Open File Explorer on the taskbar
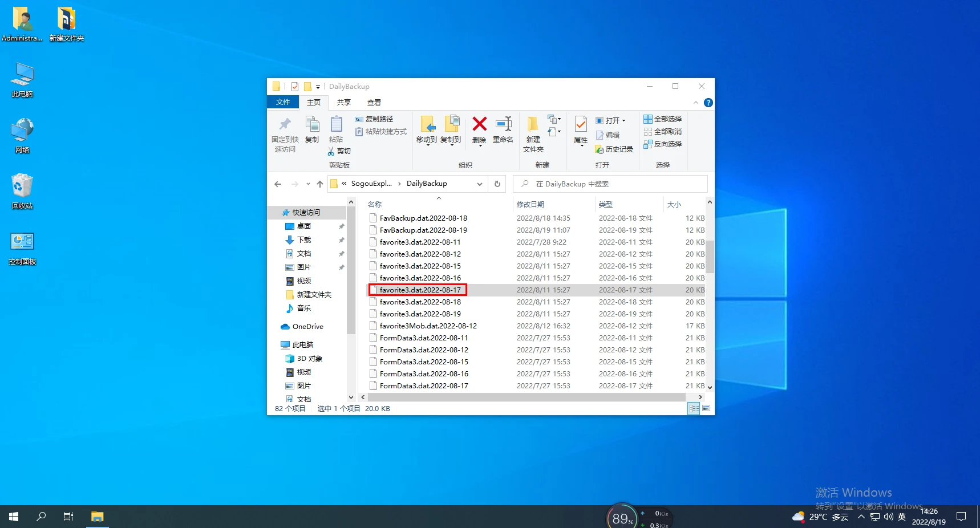Image resolution: width=980 pixels, height=528 pixels. [98, 517]
